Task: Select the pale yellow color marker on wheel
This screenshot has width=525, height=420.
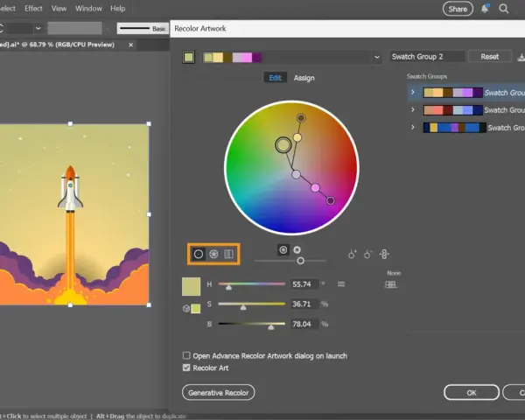Action: (297, 137)
